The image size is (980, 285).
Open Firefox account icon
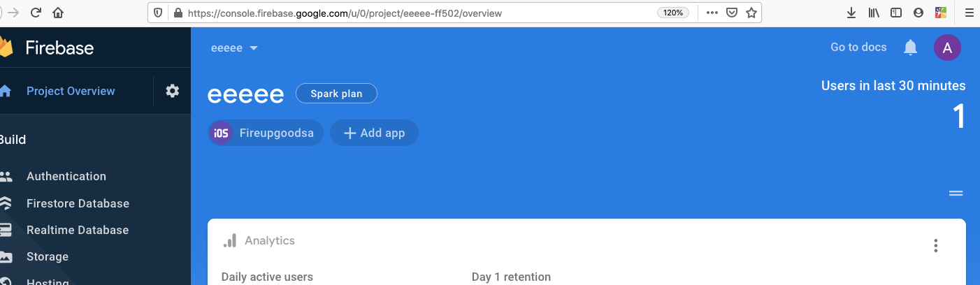tap(918, 13)
